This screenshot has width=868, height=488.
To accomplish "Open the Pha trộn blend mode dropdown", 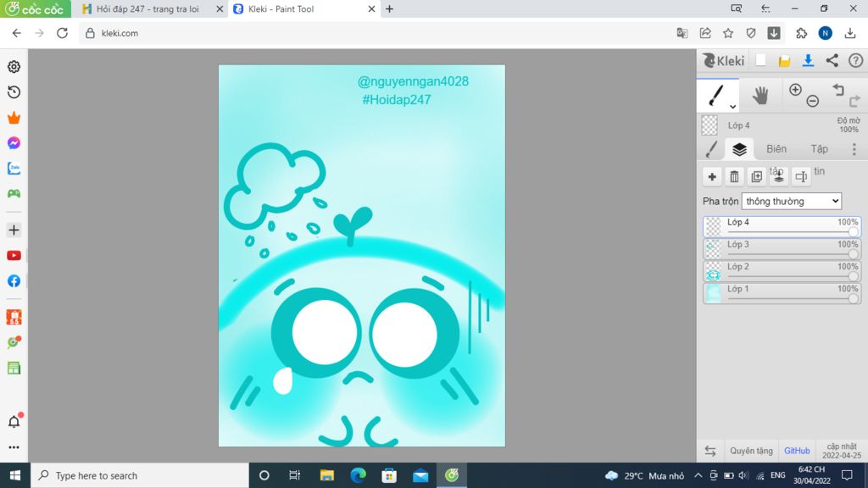I will point(792,202).
